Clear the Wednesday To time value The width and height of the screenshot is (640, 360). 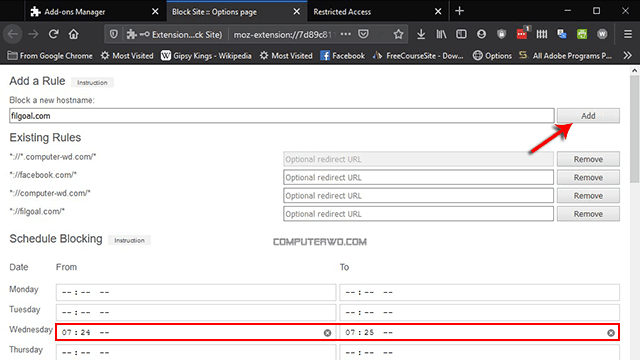click(x=611, y=333)
